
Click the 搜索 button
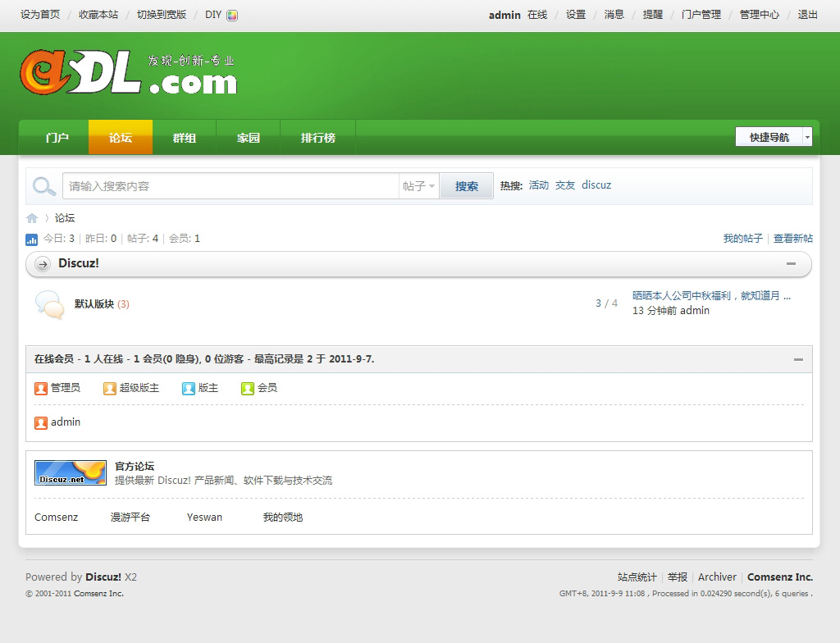(x=466, y=186)
